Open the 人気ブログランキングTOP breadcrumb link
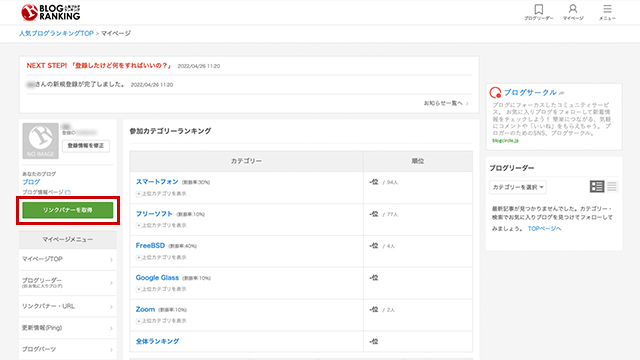 point(56,33)
